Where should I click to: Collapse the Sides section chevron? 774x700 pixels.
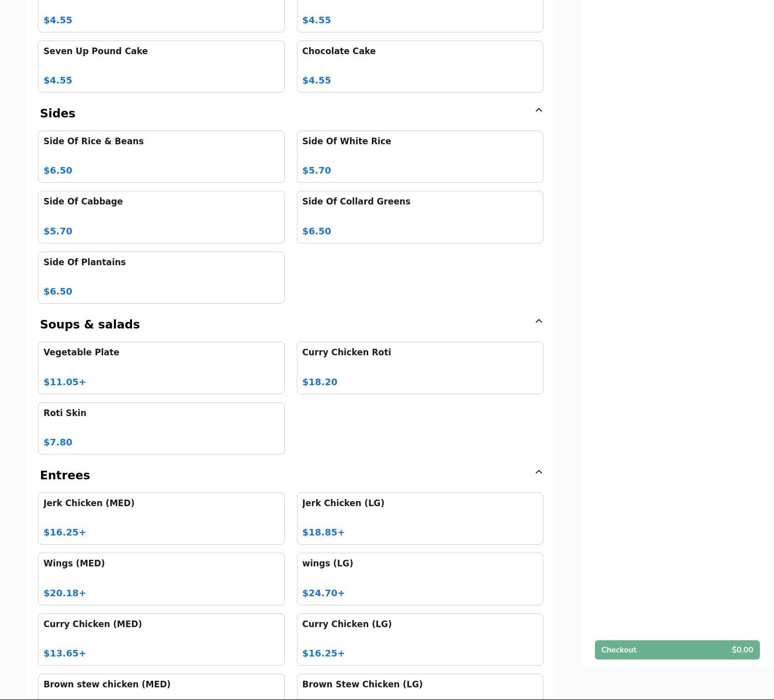pyautogui.click(x=538, y=110)
